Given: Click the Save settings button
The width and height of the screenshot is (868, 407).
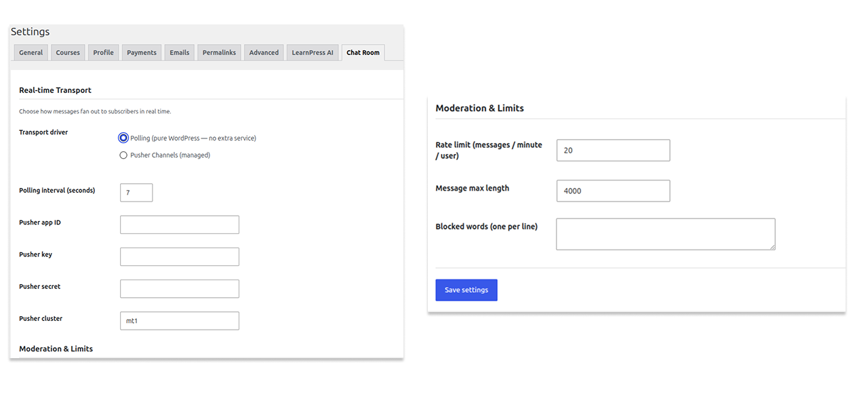Looking at the screenshot, I should coord(467,290).
